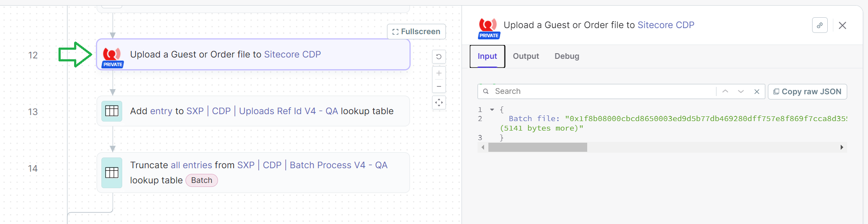Image resolution: width=868 pixels, height=224 pixels.
Task: Open step 13 Add entry to lookup table
Action: [253, 111]
